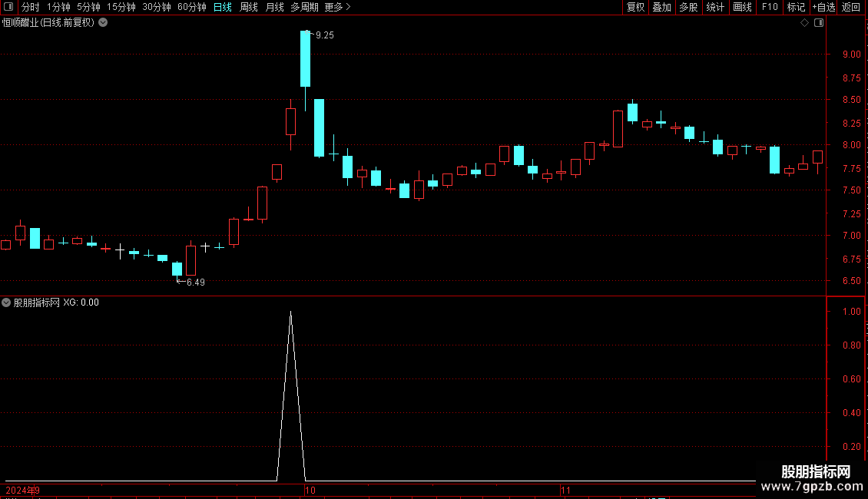Open 多周期 multi-period view
Image resolution: width=868 pixels, height=499 pixels.
(x=304, y=7)
